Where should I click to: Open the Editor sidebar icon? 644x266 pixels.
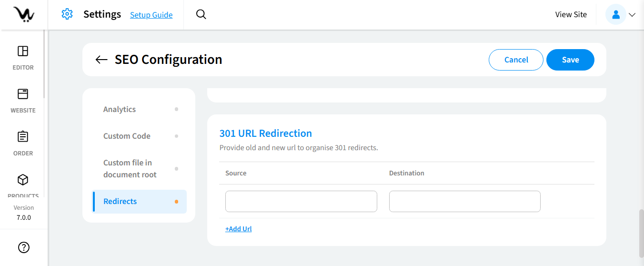(x=23, y=51)
